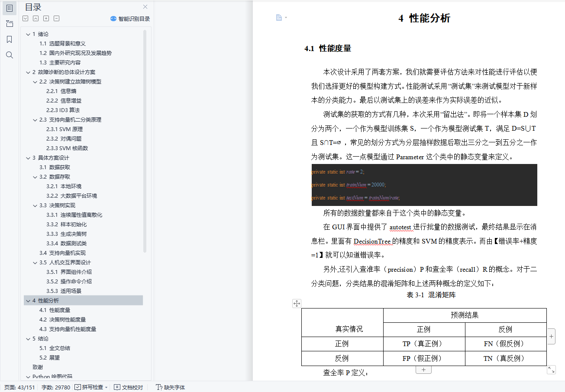
Task: Collapse the 3.3 决策树实现 chevron
Action: [35, 206]
